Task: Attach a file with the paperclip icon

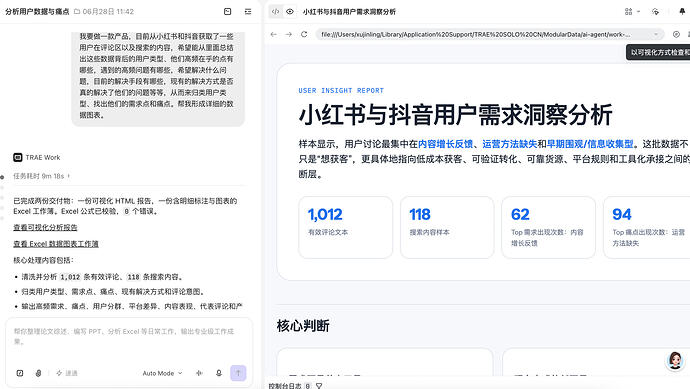Action: (x=38, y=373)
